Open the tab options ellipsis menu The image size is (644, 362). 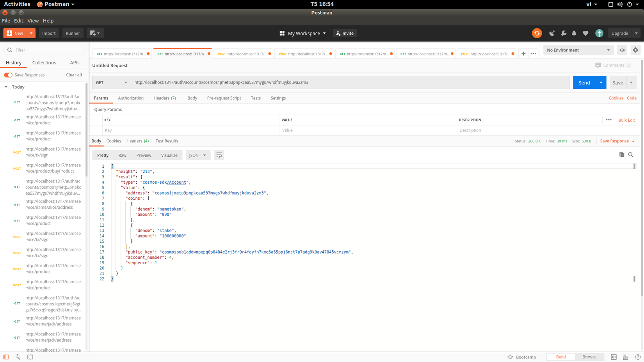pyautogui.click(x=533, y=54)
